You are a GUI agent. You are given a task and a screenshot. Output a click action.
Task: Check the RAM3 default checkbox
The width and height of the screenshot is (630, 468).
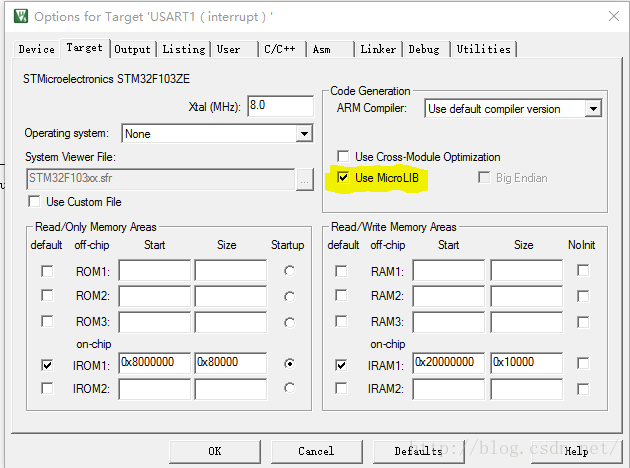(x=341, y=321)
